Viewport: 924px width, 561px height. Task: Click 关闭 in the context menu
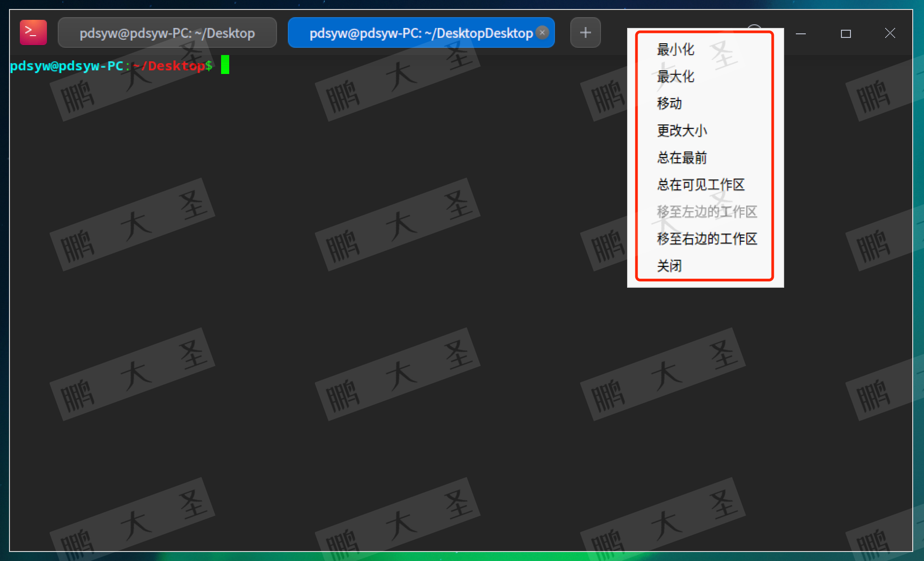coord(669,266)
